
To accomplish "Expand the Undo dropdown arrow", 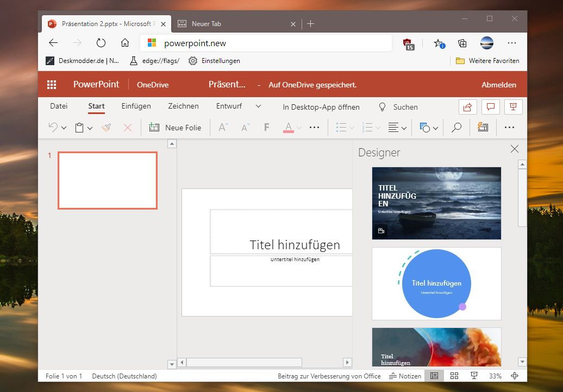I will coord(64,128).
